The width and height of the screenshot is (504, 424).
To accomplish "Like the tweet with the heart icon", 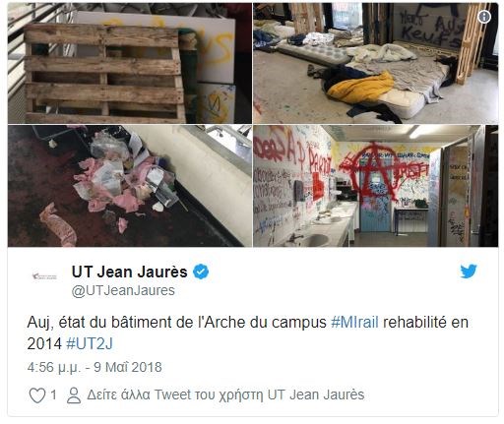I will (x=37, y=395).
